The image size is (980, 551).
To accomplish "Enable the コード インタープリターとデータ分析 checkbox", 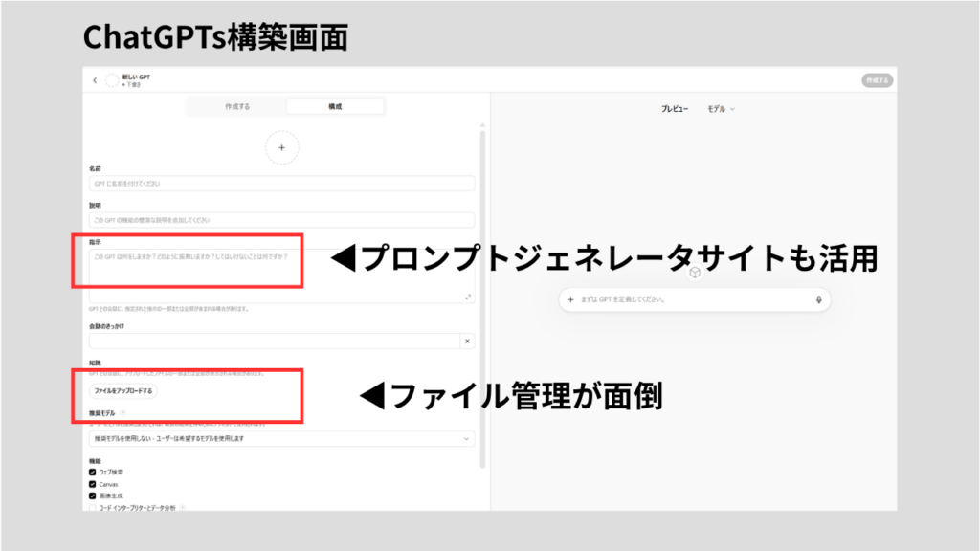I will point(93,508).
